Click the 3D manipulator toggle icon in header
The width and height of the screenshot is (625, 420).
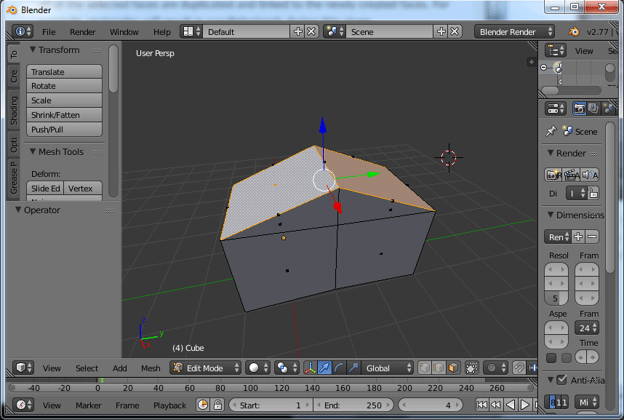pyautogui.click(x=310, y=368)
